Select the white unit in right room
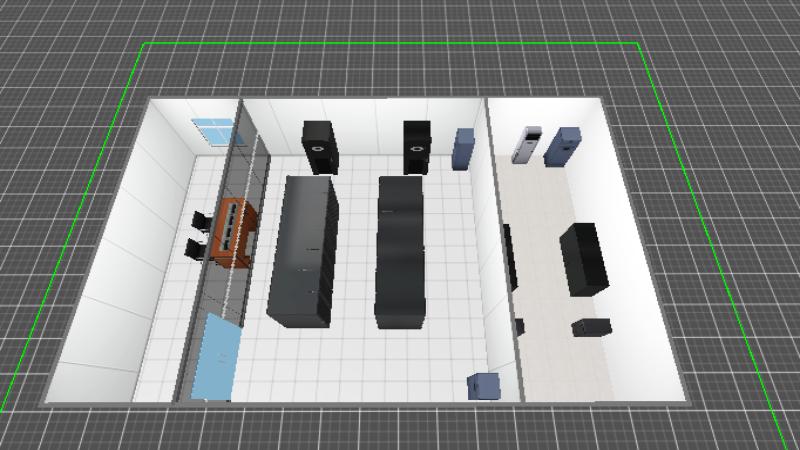Screen dimensions: 800x450 click(x=527, y=145)
